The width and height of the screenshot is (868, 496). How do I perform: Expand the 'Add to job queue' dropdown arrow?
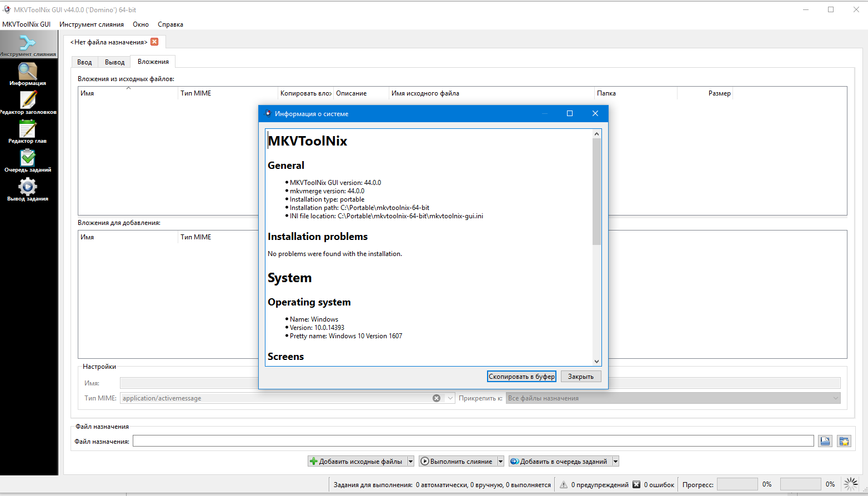tap(615, 462)
